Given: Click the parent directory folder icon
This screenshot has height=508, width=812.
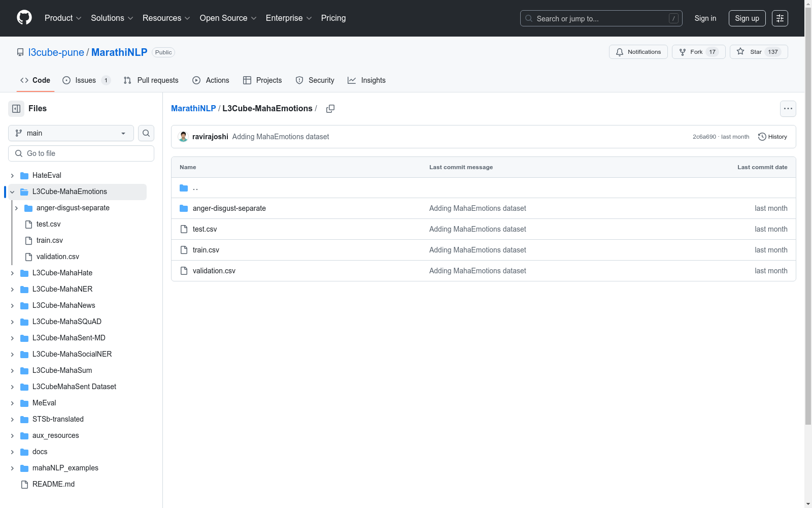Looking at the screenshot, I should click(x=184, y=188).
